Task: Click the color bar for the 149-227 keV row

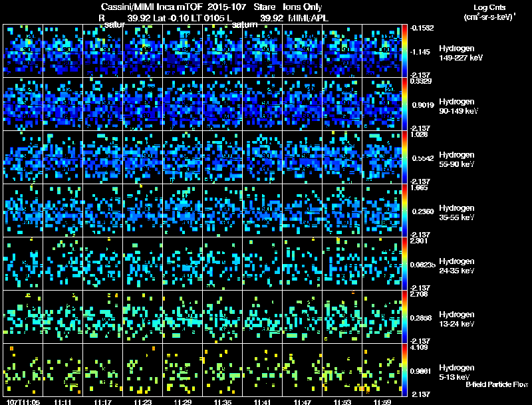Action: click(404, 51)
